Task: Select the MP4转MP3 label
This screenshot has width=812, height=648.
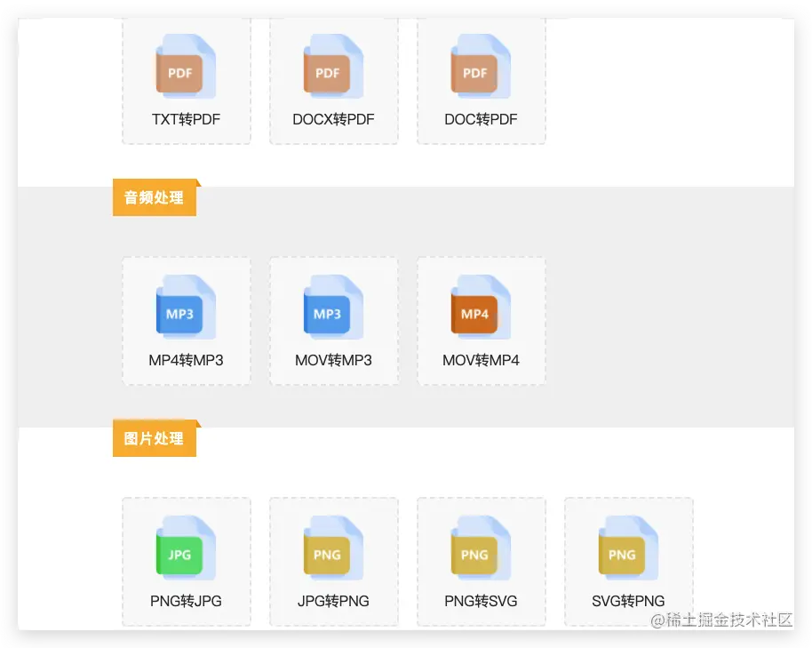Action: [186, 360]
